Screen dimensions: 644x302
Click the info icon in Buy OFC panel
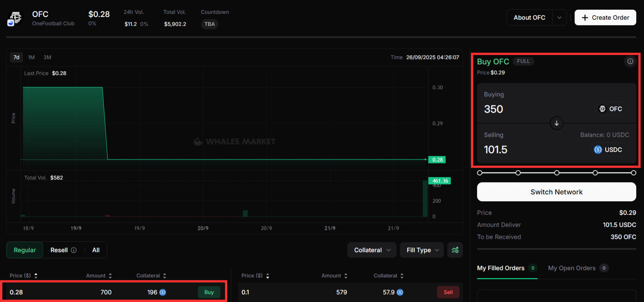pos(630,61)
